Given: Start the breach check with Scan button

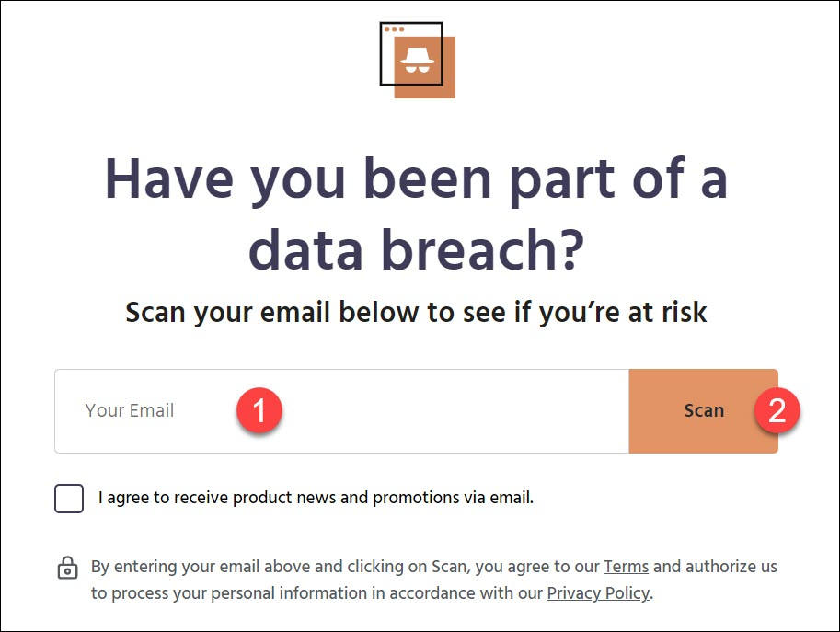Looking at the screenshot, I should coord(704,411).
